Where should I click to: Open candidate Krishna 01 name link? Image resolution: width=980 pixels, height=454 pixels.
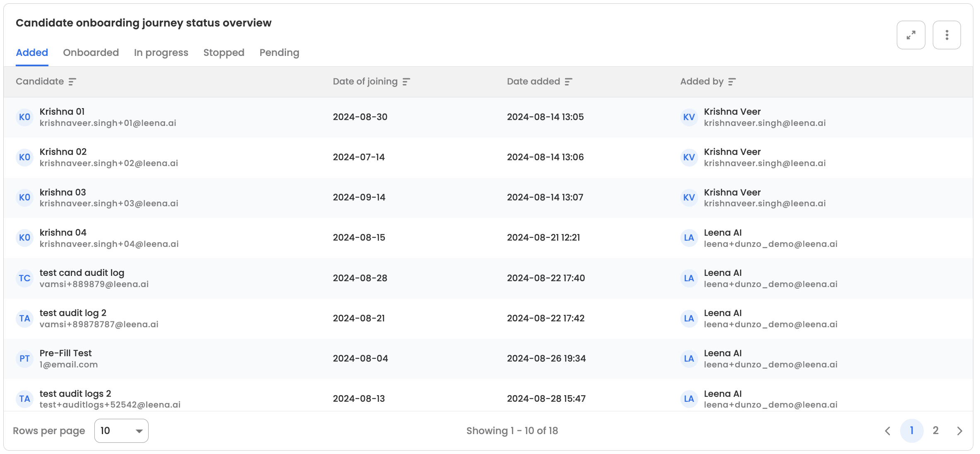pos(62,112)
